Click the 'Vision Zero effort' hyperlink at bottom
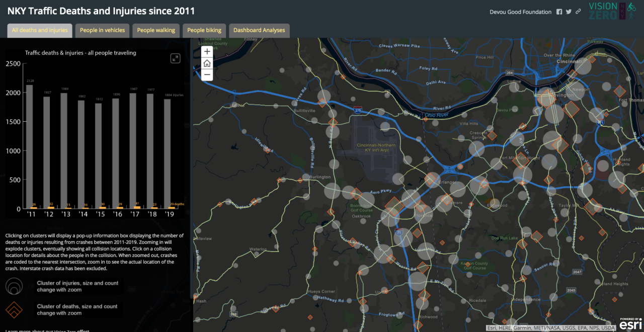The image size is (644, 332). tap(63, 330)
